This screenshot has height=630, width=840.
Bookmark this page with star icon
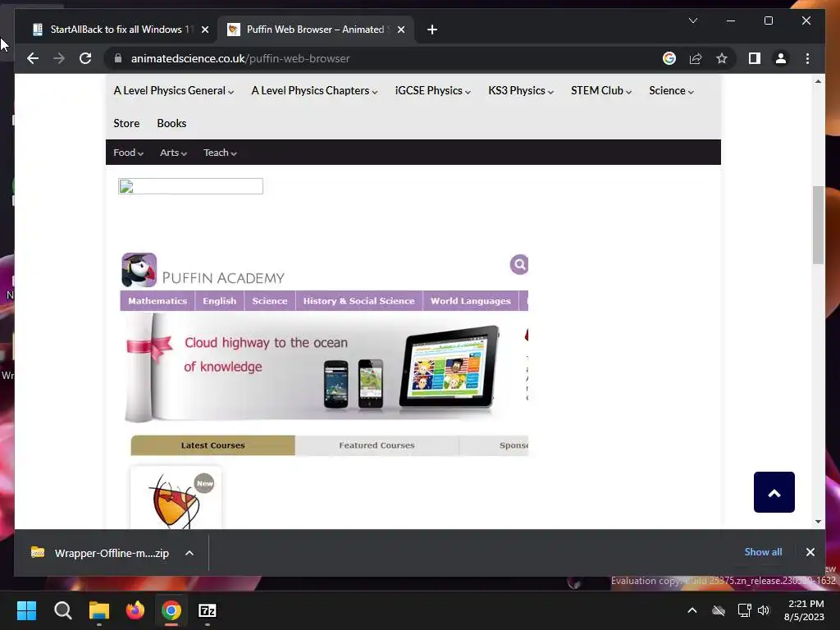click(722, 58)
